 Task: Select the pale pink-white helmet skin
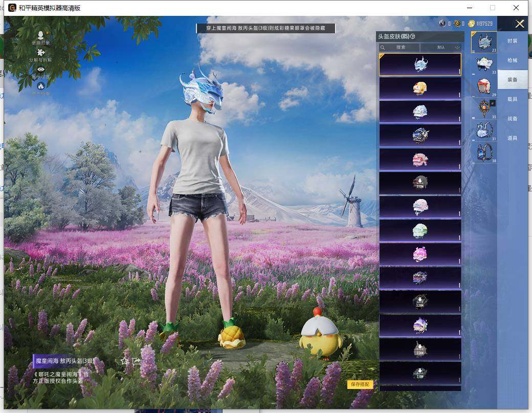(x=420, y=207)
